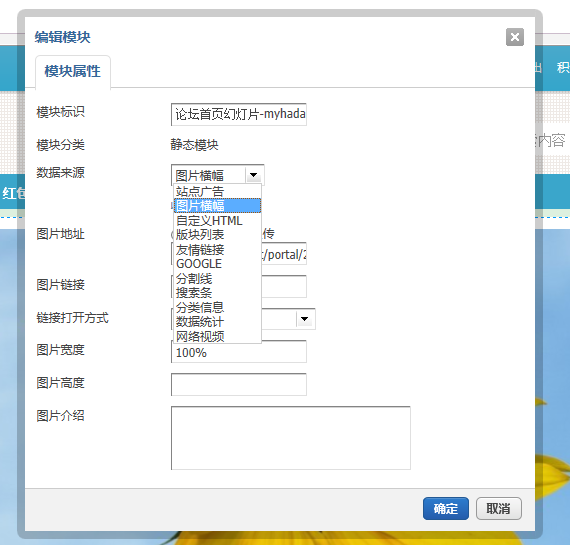Dismiss dialog via 取消 button
This screenshot has width=570, height=545.
tap(499, 508)
